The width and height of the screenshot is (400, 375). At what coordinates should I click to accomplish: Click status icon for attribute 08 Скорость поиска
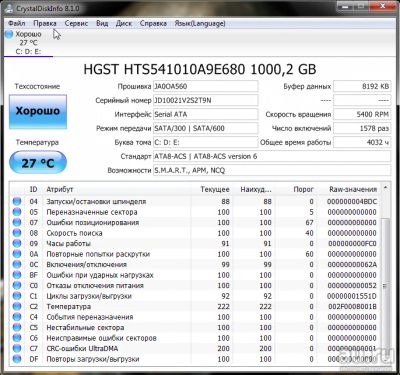(x=17, y=233)
